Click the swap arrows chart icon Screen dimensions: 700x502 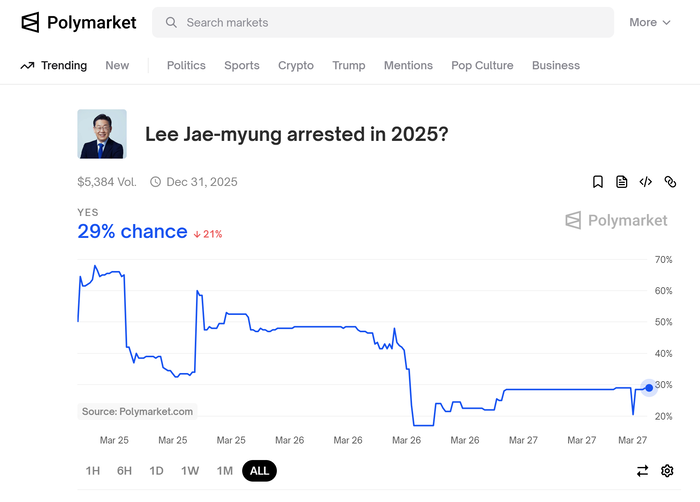(x=643, y=471)
